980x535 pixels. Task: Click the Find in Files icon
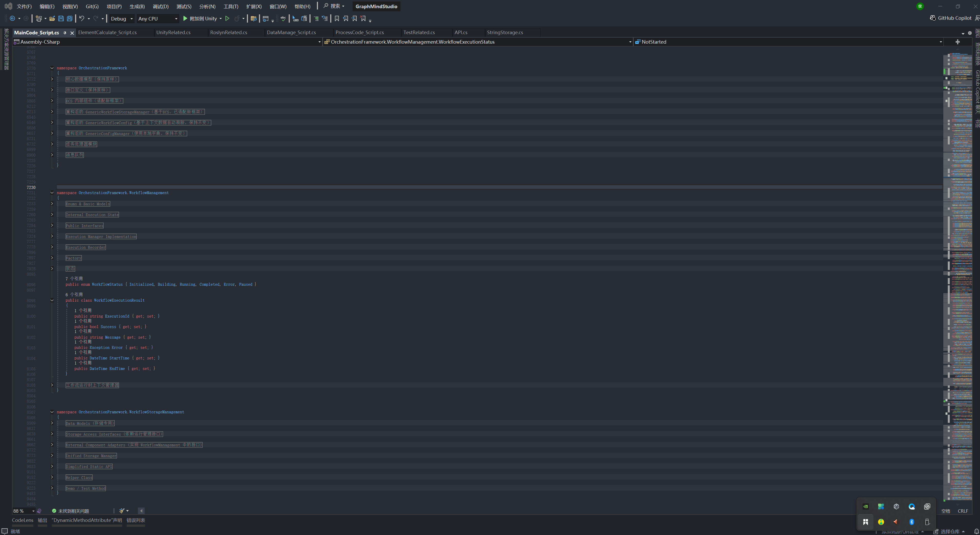coord(253,18)
